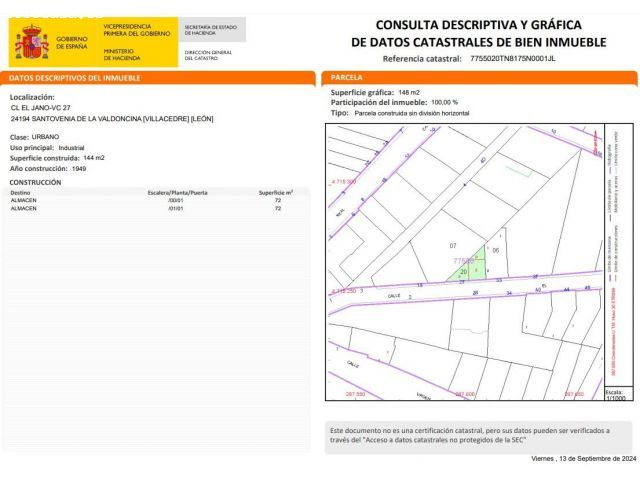The width and height of the screenshot is (640, 480).
Task: Click the 'PARCELA' orange header
Action: coord(479,78)
